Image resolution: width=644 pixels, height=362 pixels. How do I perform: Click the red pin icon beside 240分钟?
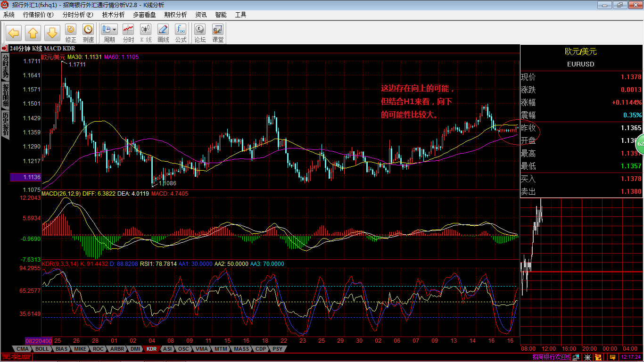click(4, 48)
